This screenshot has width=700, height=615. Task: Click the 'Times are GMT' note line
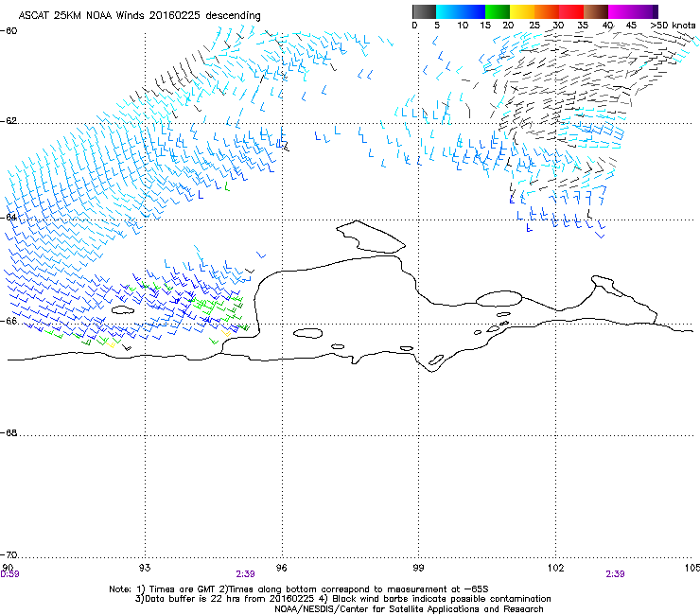click(299, 589)
